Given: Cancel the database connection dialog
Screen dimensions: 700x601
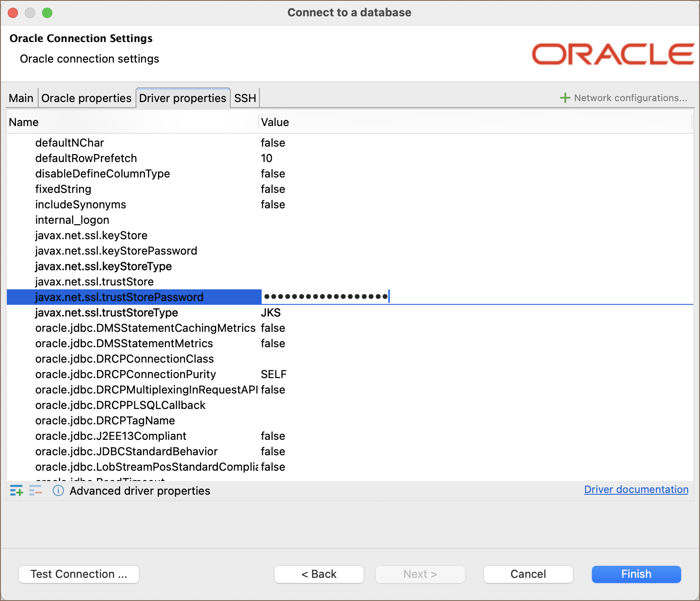Looking at the screenshot, I should [x=528, y=574].
